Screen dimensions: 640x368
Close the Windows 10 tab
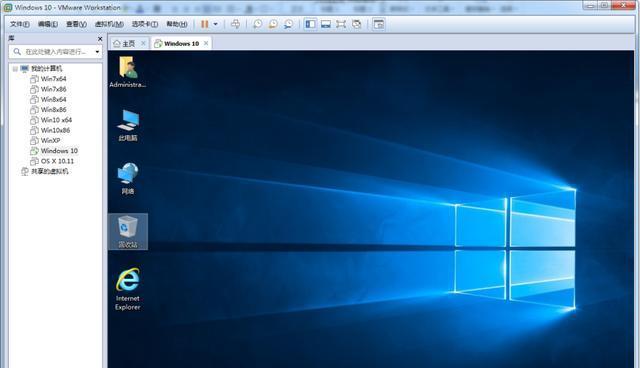pyautogui.click(x=206, y=43)
